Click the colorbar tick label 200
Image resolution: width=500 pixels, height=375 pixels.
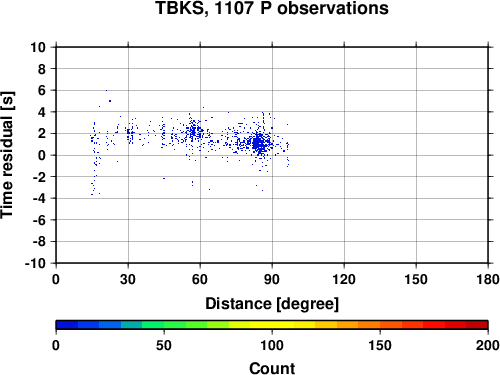tap(488, 345)
